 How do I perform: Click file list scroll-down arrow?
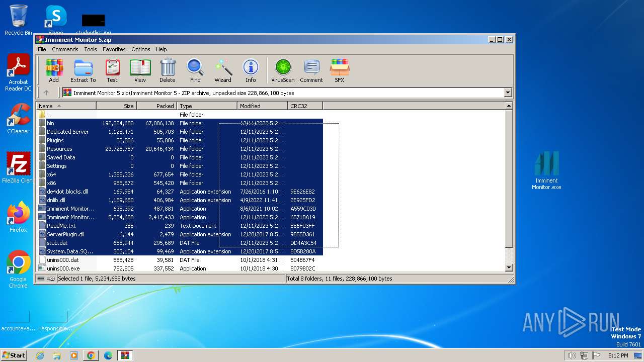click(509, 268)
